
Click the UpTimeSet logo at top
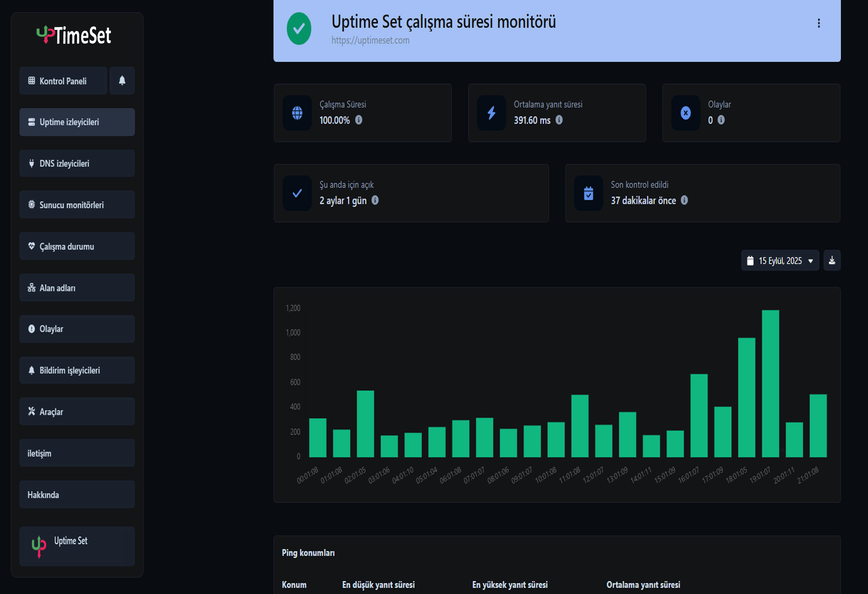(74, 35)
